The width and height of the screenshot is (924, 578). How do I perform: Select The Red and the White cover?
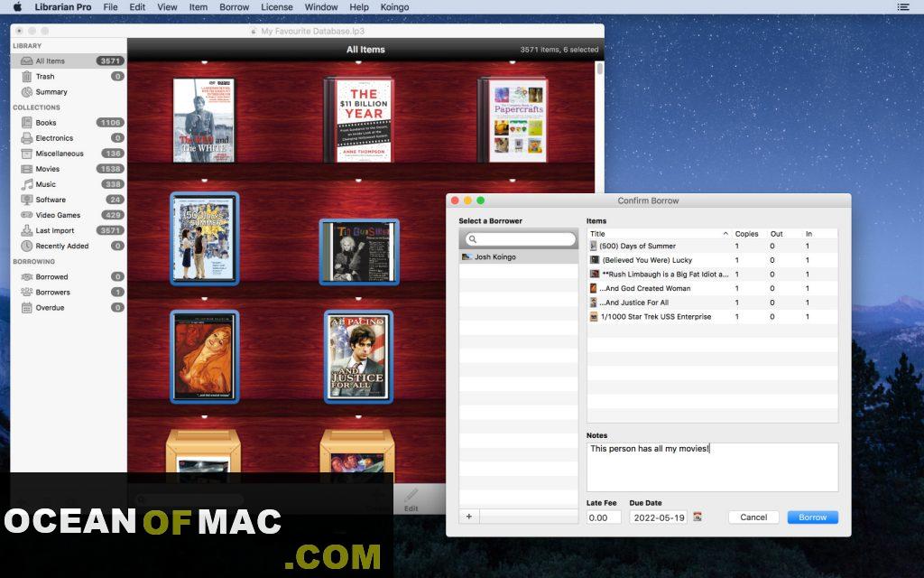(x=204, y=120)
